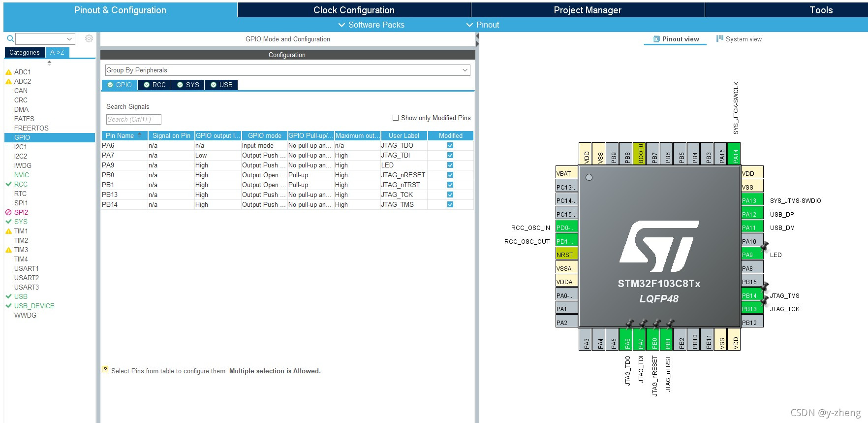
Task: Expand the Software Packs menu
Action: pyautogui.click(x=372, y=25)
